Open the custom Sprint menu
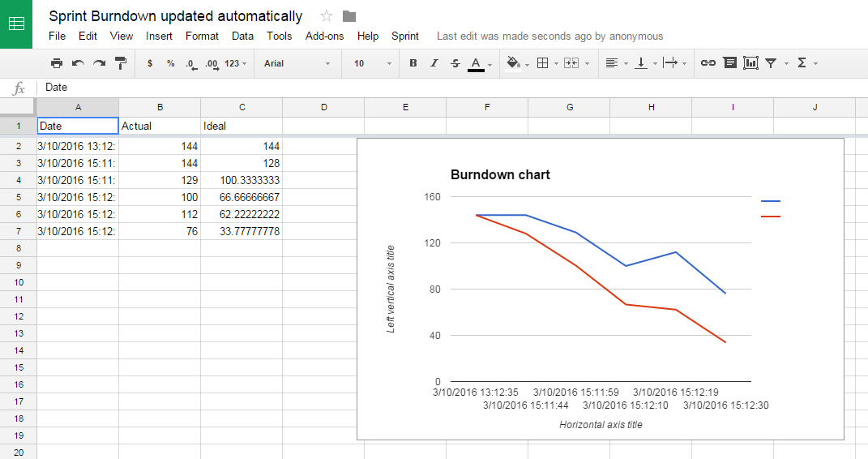 pos(404,36)
